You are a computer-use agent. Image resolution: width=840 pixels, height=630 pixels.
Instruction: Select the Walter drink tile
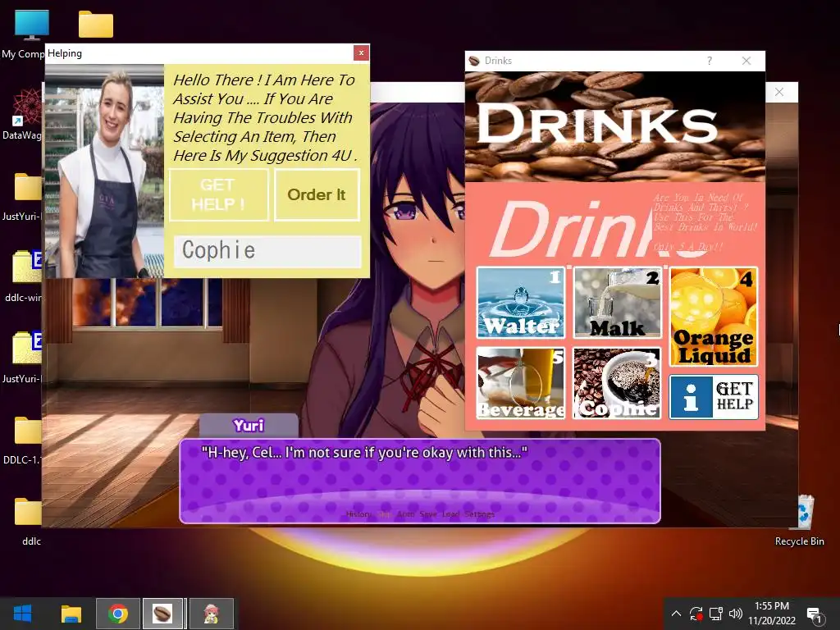coord(520,303)
